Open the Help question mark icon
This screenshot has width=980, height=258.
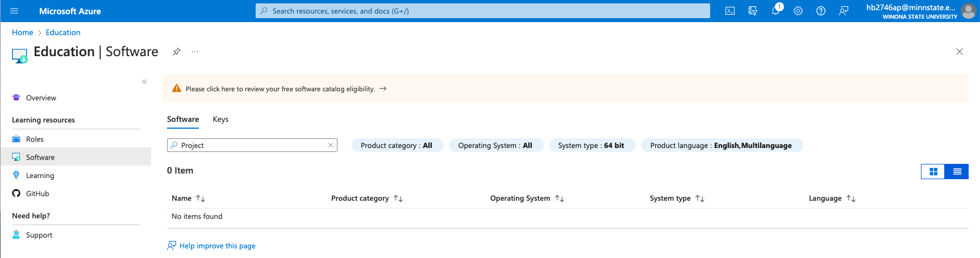coord(821,11)
